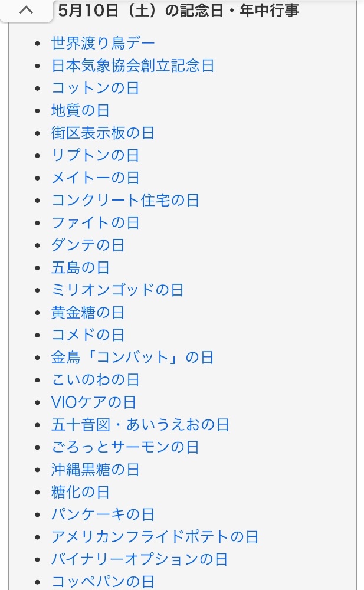Image resolution: width=364 pixels, height=590 pixels.
Task: Select the 五島の日 link
Action: [x=80, y=267]
